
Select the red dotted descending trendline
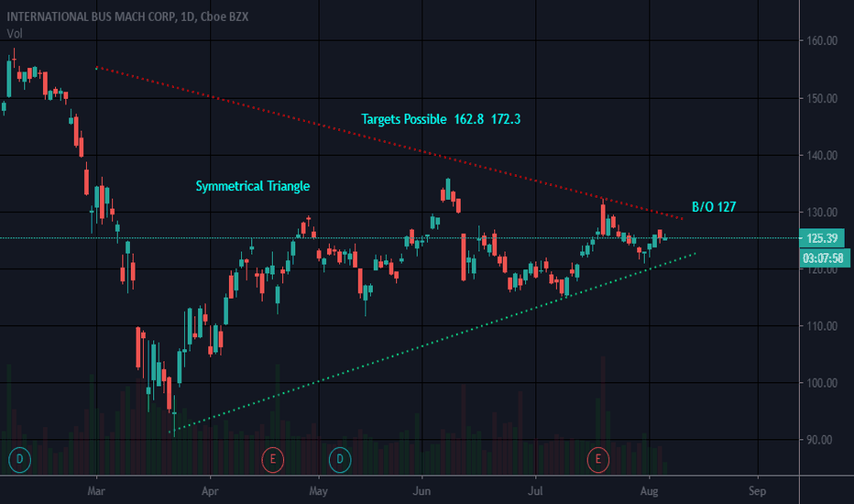click(389, 143)
